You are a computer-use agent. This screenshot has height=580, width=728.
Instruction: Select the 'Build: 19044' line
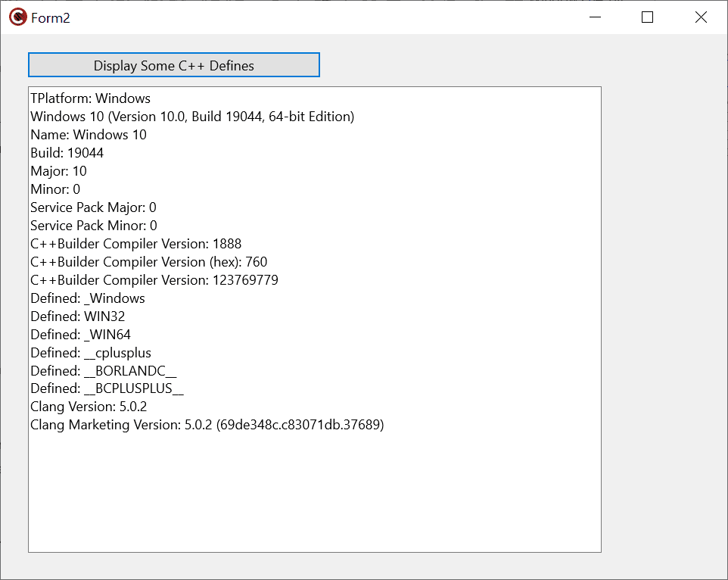67,153
